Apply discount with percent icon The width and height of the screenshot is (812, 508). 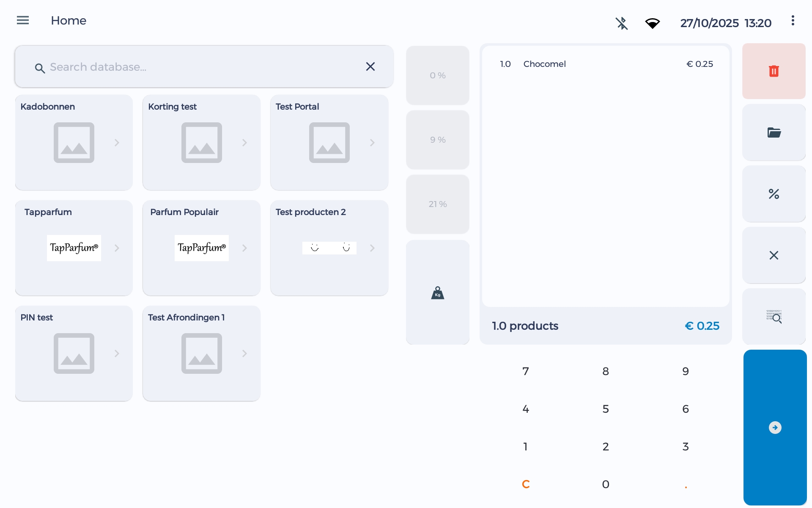774,194
